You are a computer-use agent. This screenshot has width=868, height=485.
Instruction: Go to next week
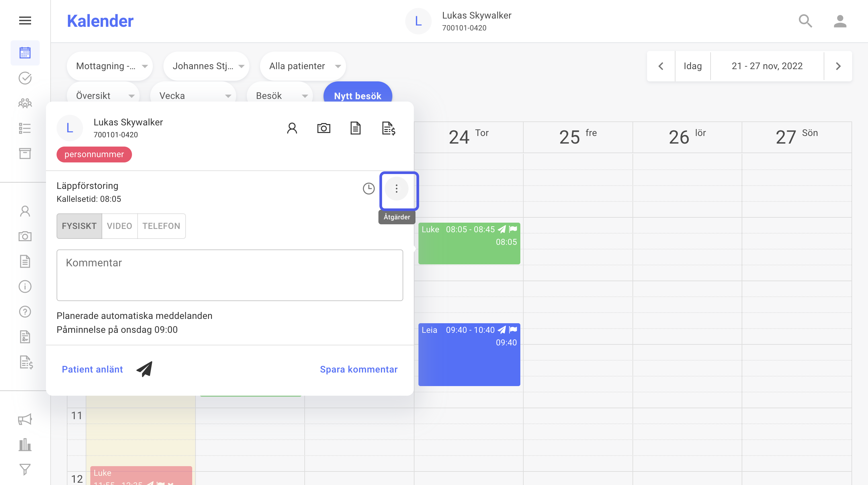coord(838,66)
